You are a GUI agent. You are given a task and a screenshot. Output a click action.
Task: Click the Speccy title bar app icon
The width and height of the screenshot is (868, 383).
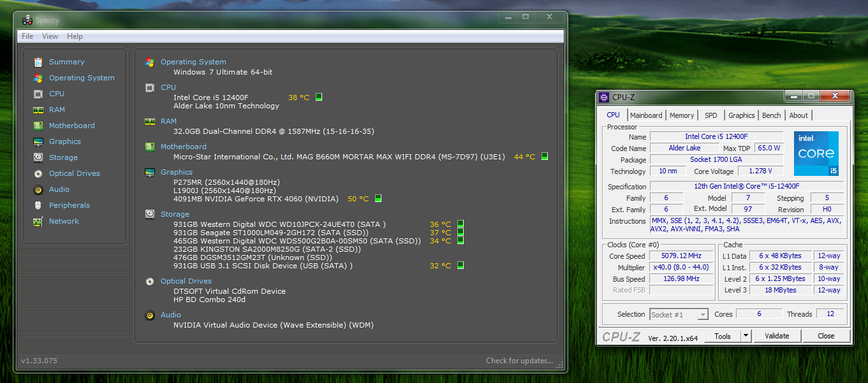pos(27,21)
